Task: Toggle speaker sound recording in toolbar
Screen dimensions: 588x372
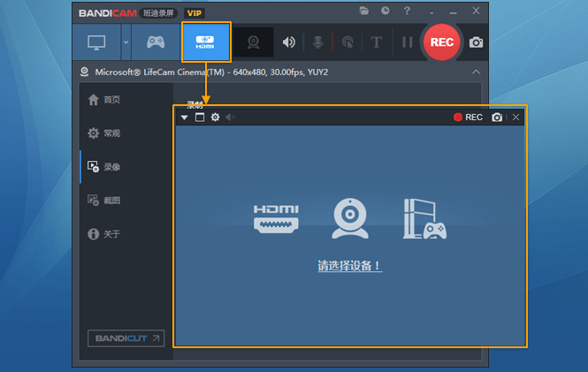Action: point(288,42)
